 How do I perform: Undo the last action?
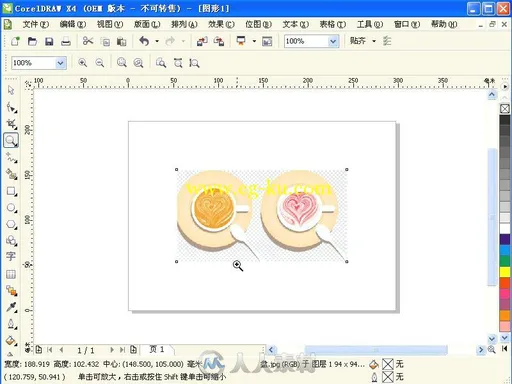pyautogui.click(x=144, y=41)
